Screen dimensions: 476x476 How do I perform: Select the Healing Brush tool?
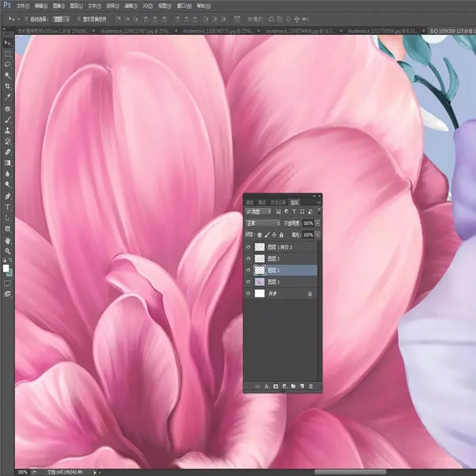click(x=8, y=109)
